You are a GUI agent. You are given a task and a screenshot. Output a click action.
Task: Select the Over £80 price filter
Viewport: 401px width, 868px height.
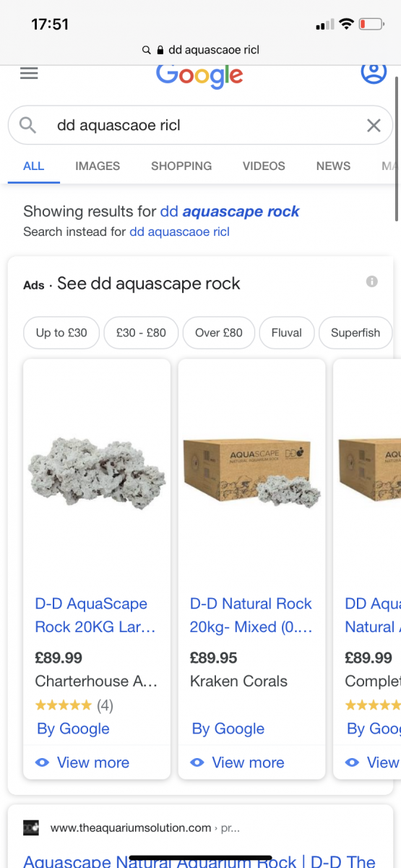coord(219,333)
